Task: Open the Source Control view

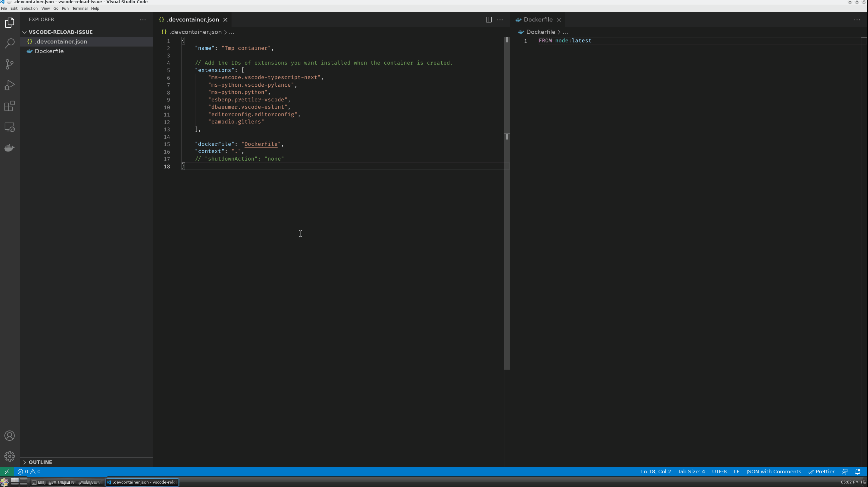Action: click(x=9, y=64)
